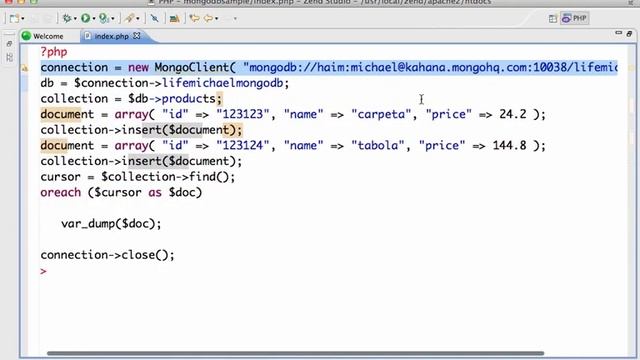Click "lifemichaelmongodb;" in the db line

226,83
